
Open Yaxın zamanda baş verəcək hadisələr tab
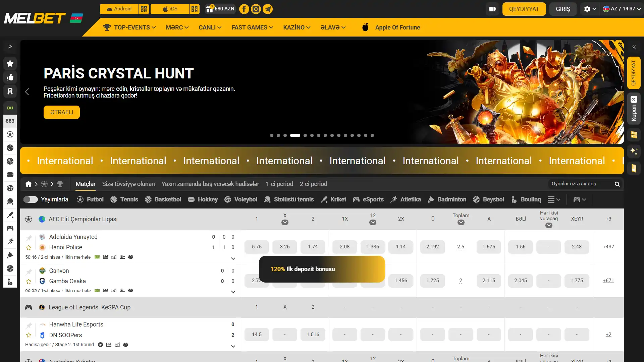tap(210, 184)
